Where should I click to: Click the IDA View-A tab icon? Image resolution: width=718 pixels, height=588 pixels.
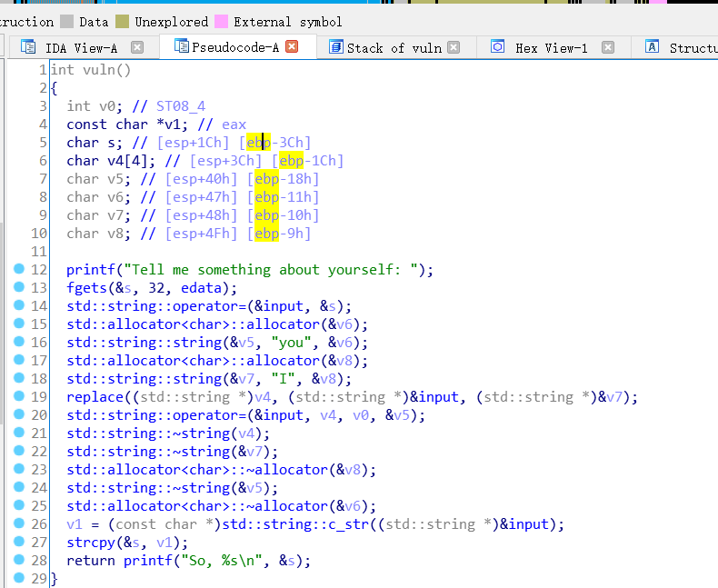tap(28, 47)
